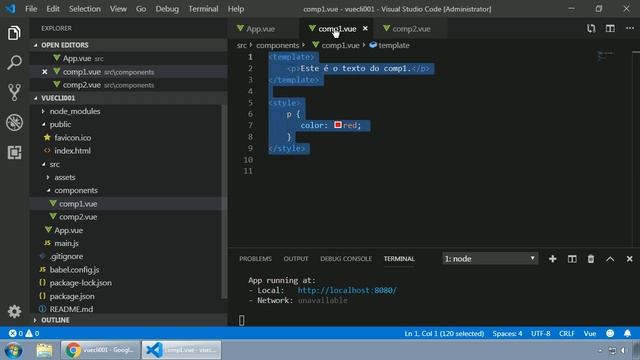Image resolution: width=640 pixels, height=360 pixels.
Task: Kill the terminal with trash icon
Action: coord(591,259)
